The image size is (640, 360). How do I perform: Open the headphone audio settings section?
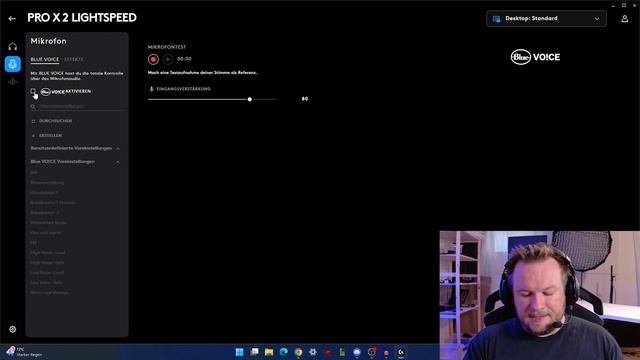click(13, 47)
